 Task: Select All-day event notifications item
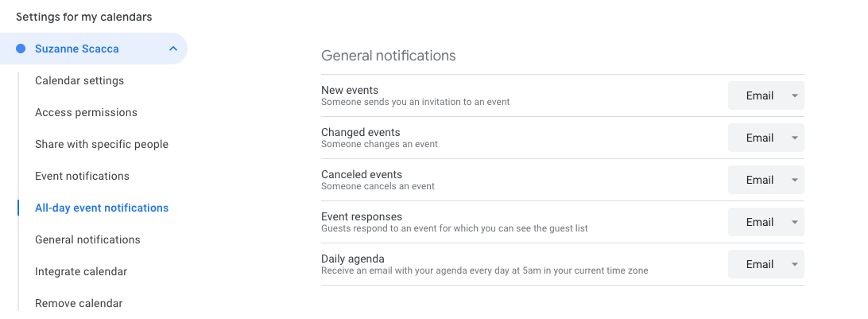tap(102, 208)
